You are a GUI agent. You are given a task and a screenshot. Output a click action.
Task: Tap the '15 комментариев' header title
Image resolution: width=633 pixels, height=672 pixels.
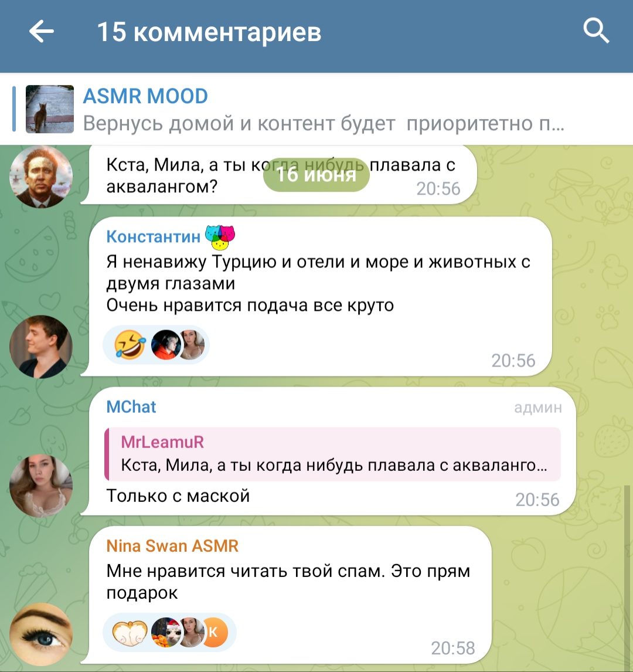(x=209, y=32)
